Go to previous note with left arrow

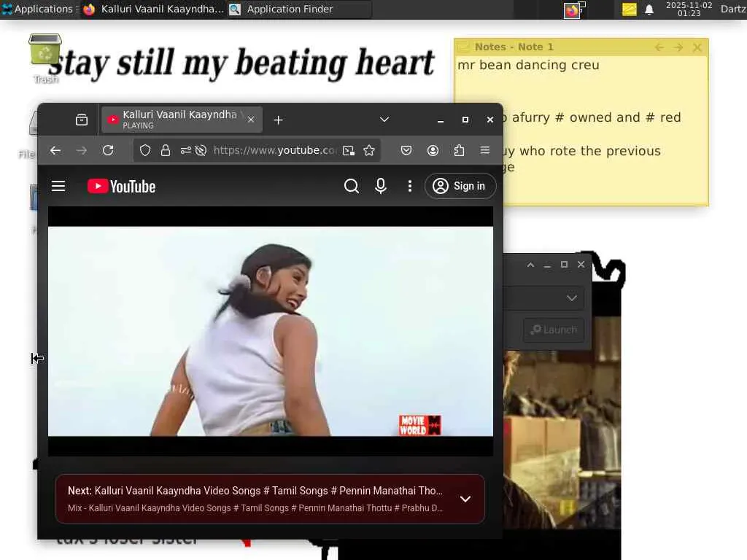(659, 47)
